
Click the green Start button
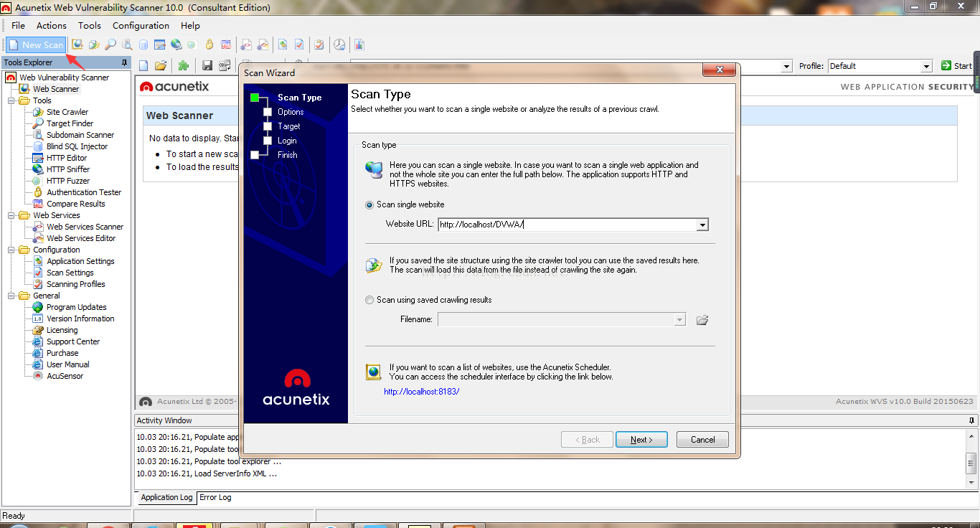(x=956, y=66)
